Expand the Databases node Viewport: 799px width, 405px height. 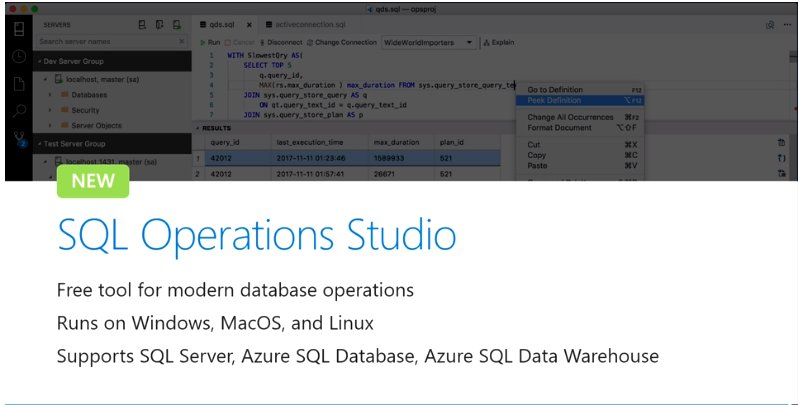[x=50, y=95]
